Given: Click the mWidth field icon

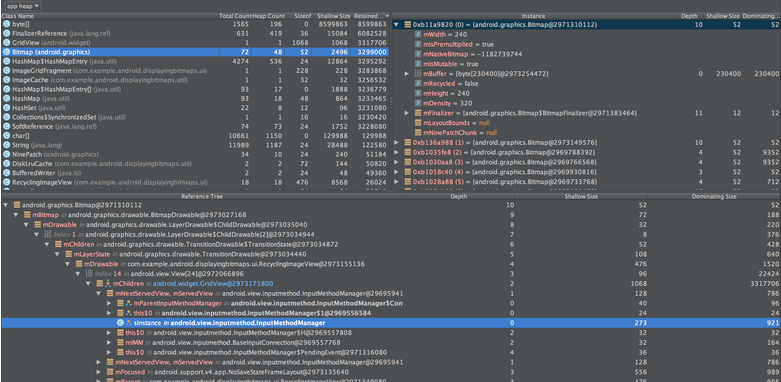Looking at the screenshot, I should tap(418, 34).
